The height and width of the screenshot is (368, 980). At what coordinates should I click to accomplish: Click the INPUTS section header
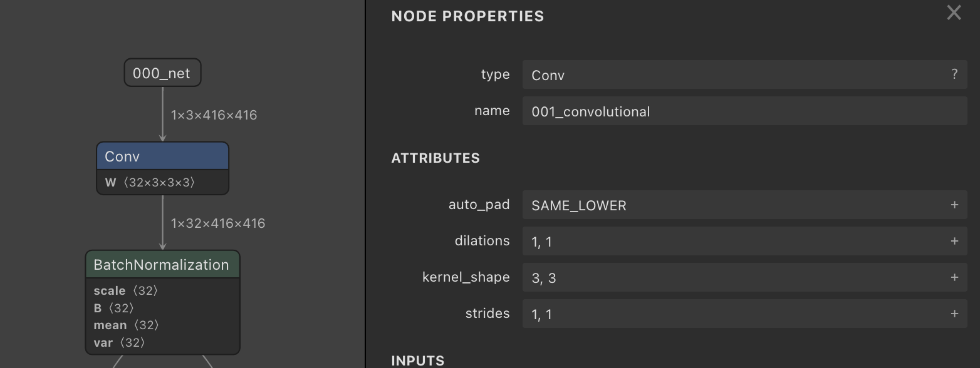click(x=418, y=360)
